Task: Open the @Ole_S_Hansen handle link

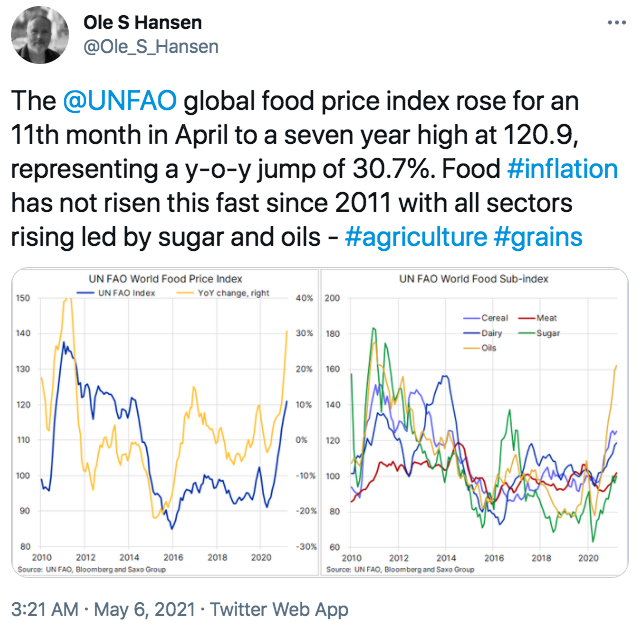Action: click(150, 47)
